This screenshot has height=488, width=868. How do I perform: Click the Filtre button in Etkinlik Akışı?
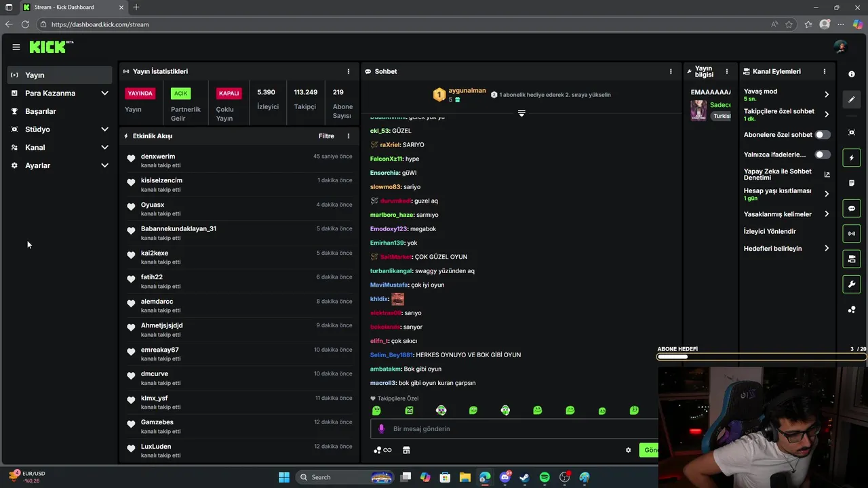point(326,136)
